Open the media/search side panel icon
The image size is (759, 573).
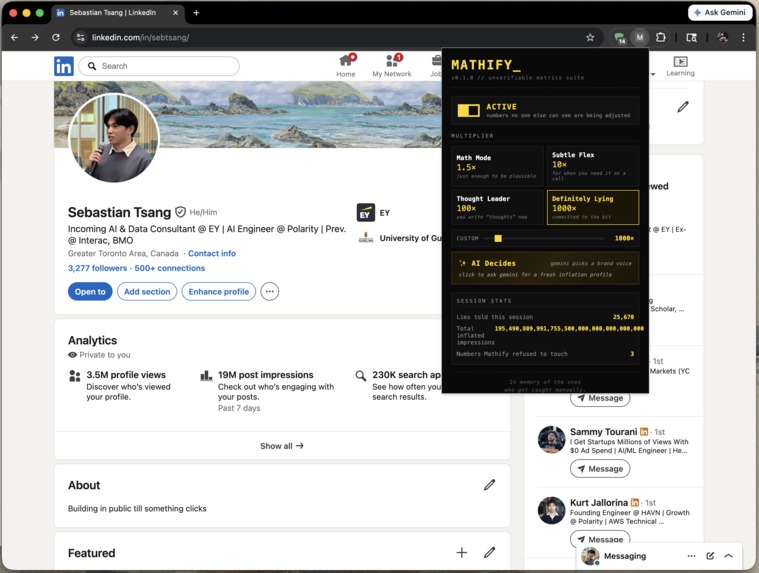(692, 37)
